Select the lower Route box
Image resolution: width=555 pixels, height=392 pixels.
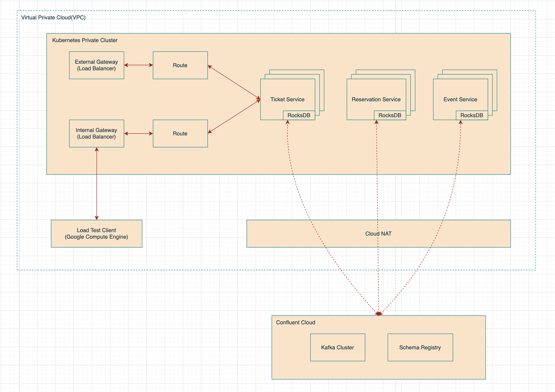click(180, 133)
